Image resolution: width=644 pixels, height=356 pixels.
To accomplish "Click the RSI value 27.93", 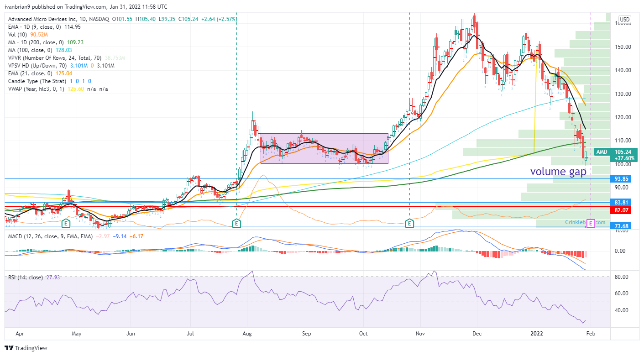I will tap(53, 277).
